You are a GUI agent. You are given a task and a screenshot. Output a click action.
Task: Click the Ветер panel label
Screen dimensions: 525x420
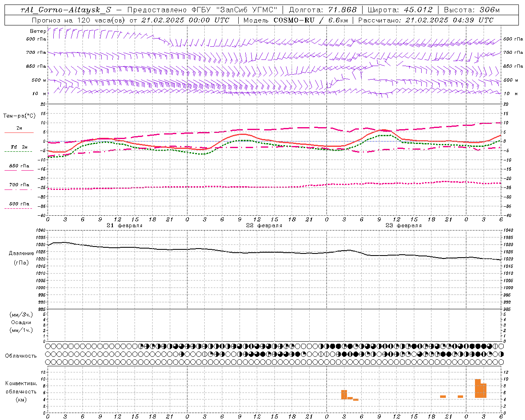[38, 31]
